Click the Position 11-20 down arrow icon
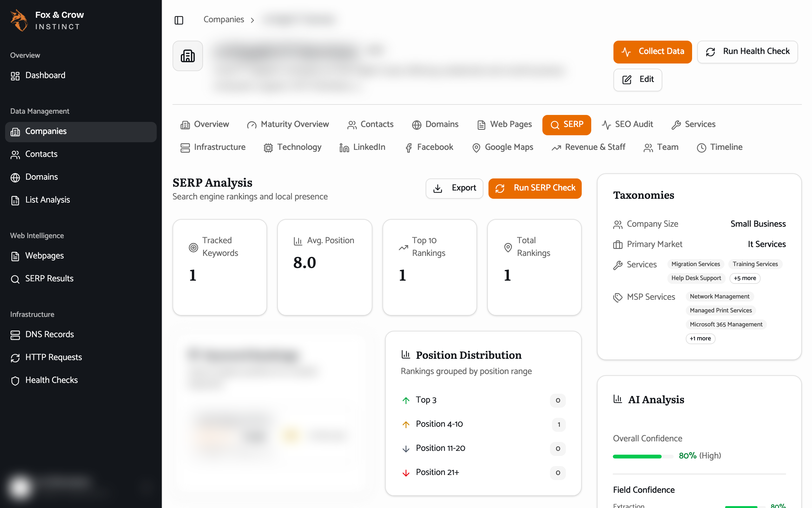Image resolution: width=812 pixels, height=508 pixels. [x=406, y=449]
